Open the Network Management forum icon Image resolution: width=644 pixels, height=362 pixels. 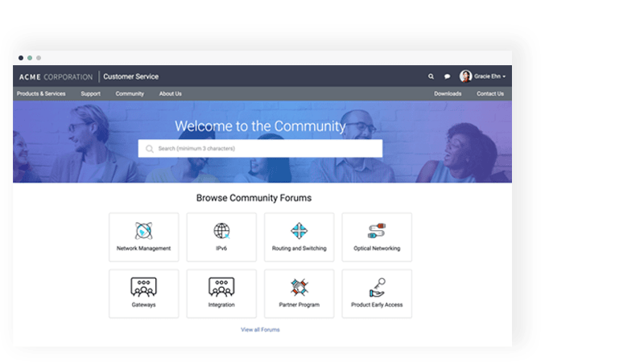point(143,231)
